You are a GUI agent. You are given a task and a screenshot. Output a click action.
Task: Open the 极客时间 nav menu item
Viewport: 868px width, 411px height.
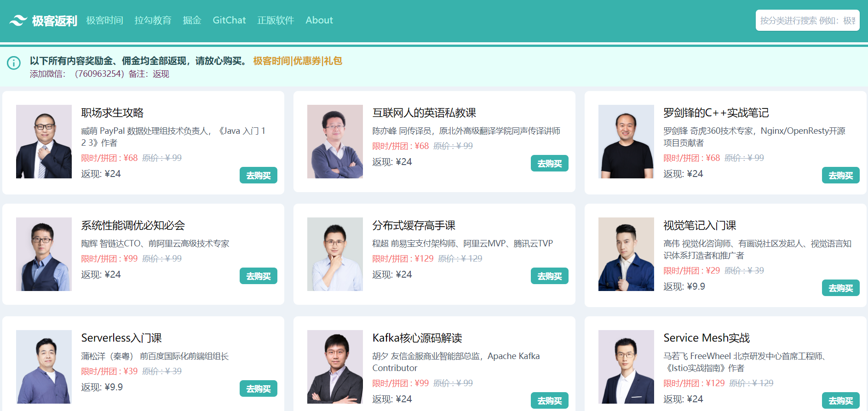click(x=104, y=20)
